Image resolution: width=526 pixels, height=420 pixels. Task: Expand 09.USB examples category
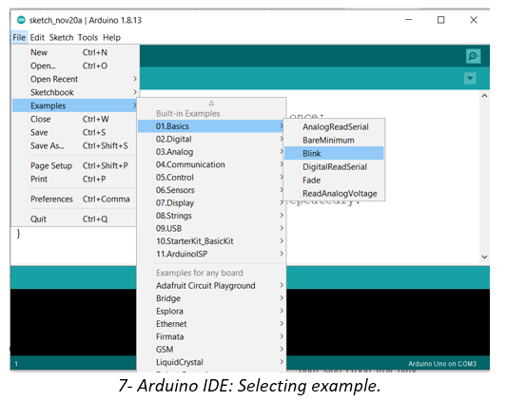tap(211, 228)
